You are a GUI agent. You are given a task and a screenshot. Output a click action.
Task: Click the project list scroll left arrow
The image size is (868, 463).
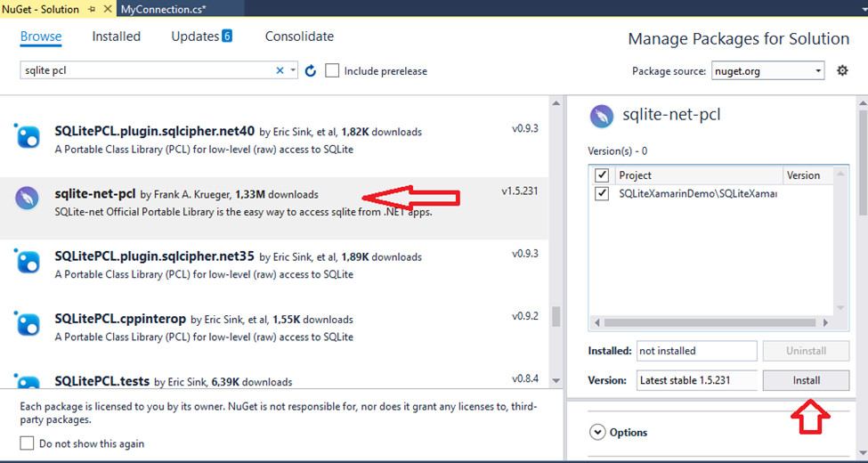coord(596,322)
